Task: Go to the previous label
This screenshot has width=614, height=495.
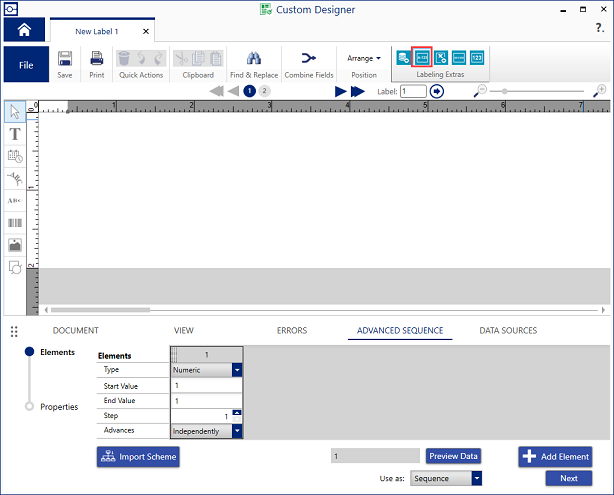Action: click(x=233, y=91)
